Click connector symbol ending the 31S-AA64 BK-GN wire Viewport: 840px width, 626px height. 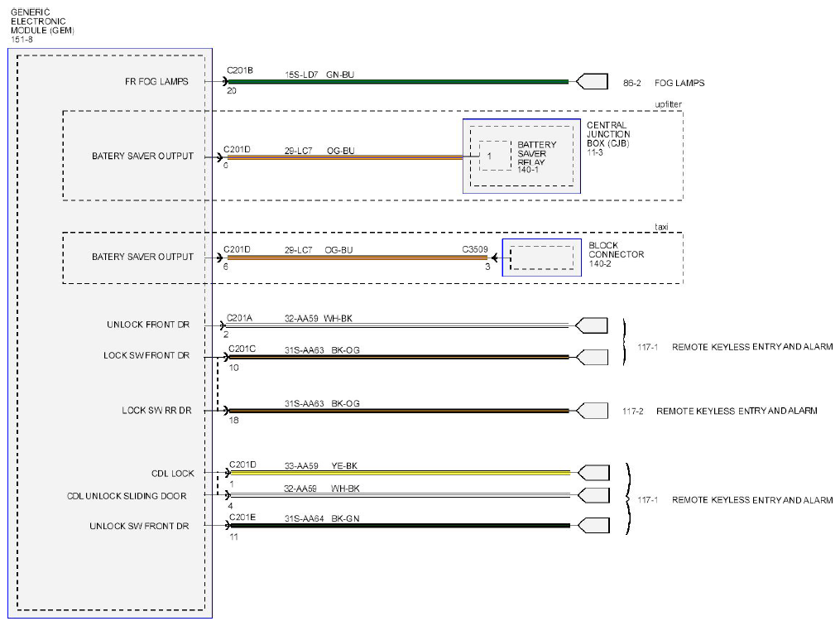click(593, 526)
